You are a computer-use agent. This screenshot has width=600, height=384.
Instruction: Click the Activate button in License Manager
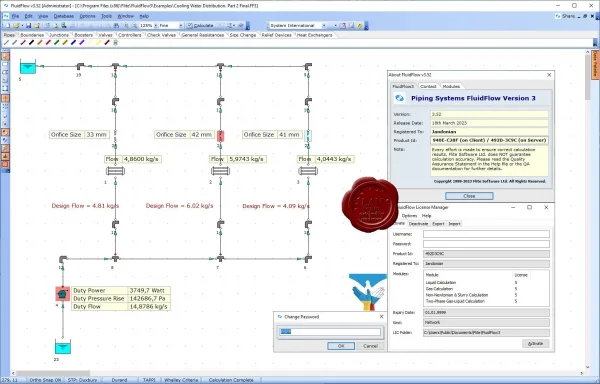click(535, 343)
